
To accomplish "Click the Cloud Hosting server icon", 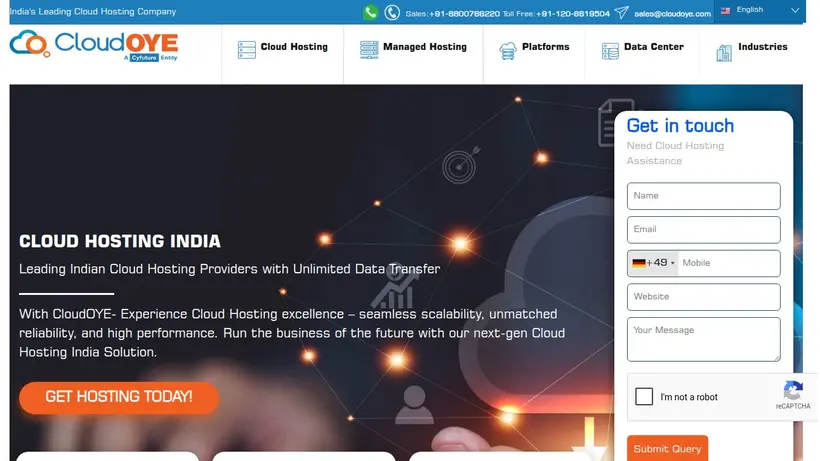I will coord(246,50).
